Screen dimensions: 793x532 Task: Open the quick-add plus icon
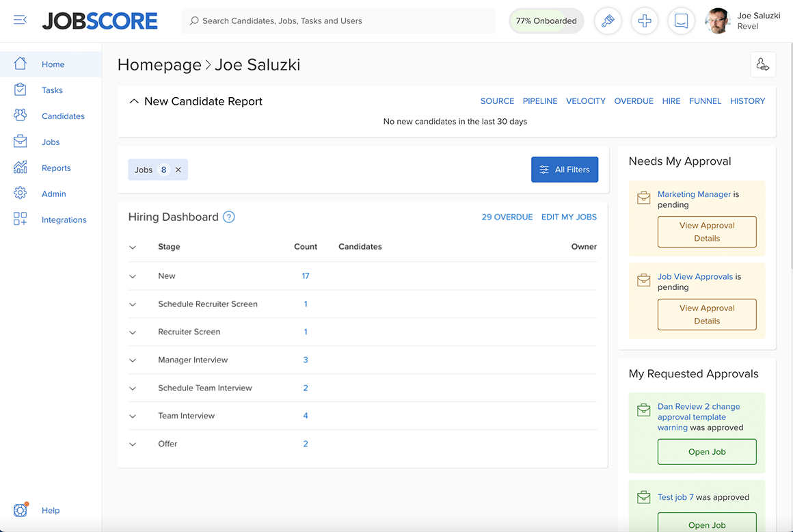pos(645,21)
